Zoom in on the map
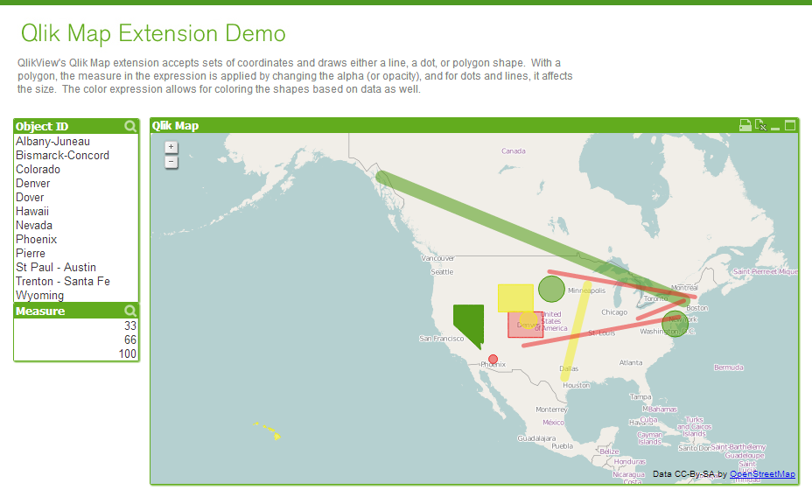Screen dimensions: 812x504 coord(171,147)
